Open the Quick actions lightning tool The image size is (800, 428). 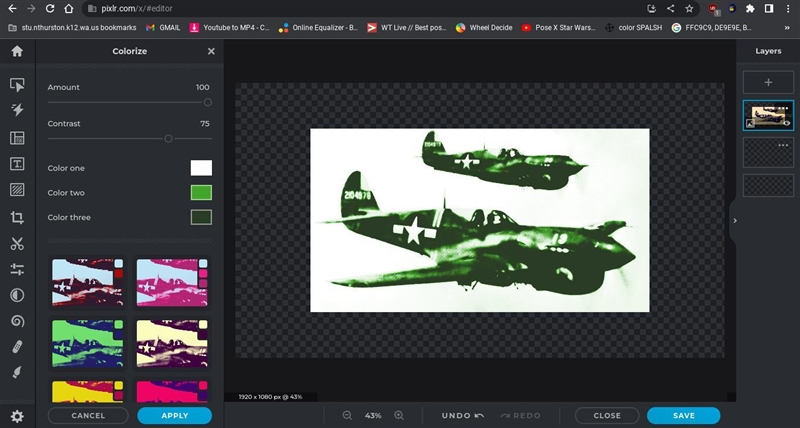click(x=17, y=110)
